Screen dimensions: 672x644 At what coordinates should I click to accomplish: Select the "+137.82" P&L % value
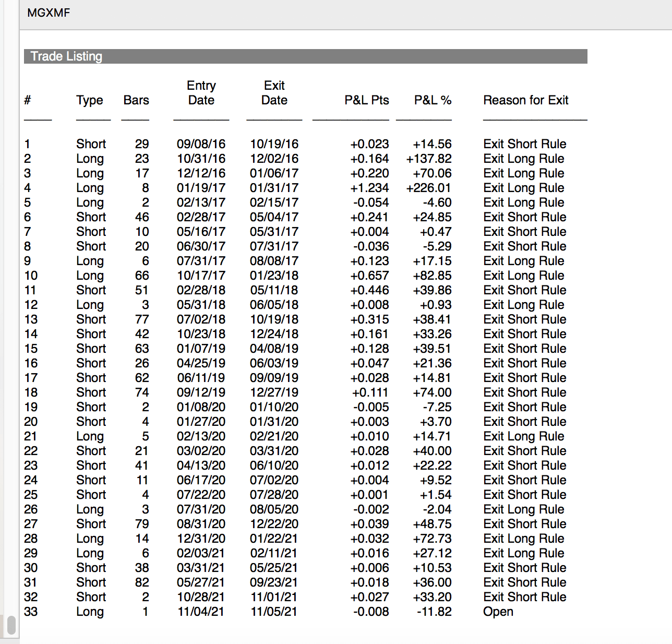coord(429,159)
